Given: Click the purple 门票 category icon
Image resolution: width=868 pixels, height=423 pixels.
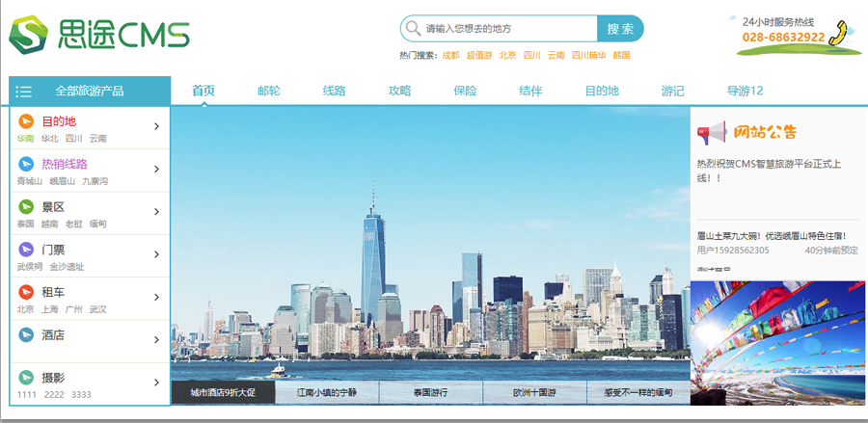Looking at the screenshot, I should (26, 250).
